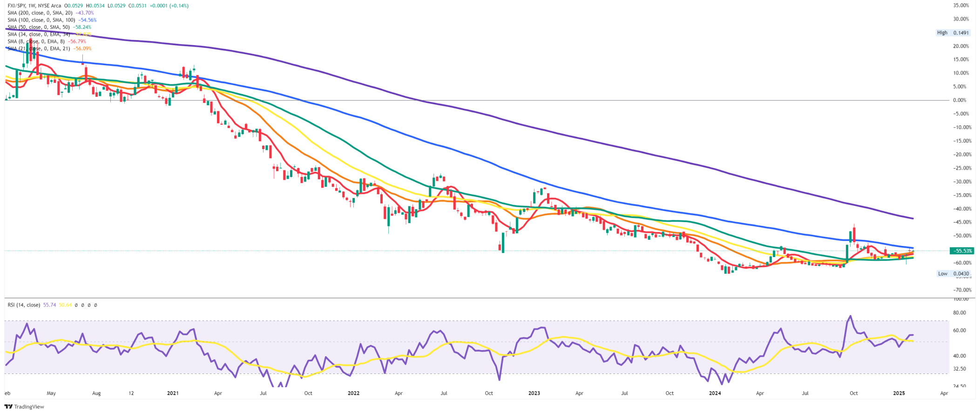Select the SMA (8, close, 0, EMA, 8) legend
Image resolution: width=980 pixels, height=414 pixels.
coord(36,41)
